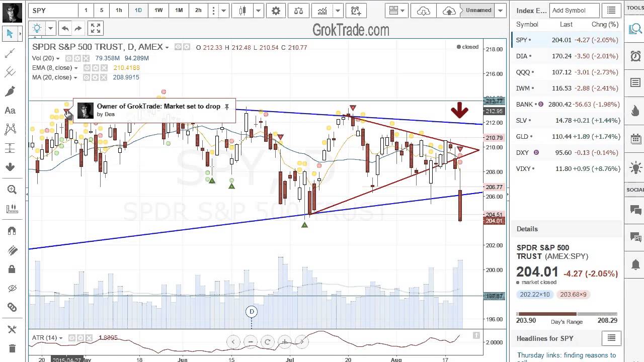The image size is (644, 362).
Task: Click the Add Symbol input field
Action: pyautogui.click(x=574, y=10)
